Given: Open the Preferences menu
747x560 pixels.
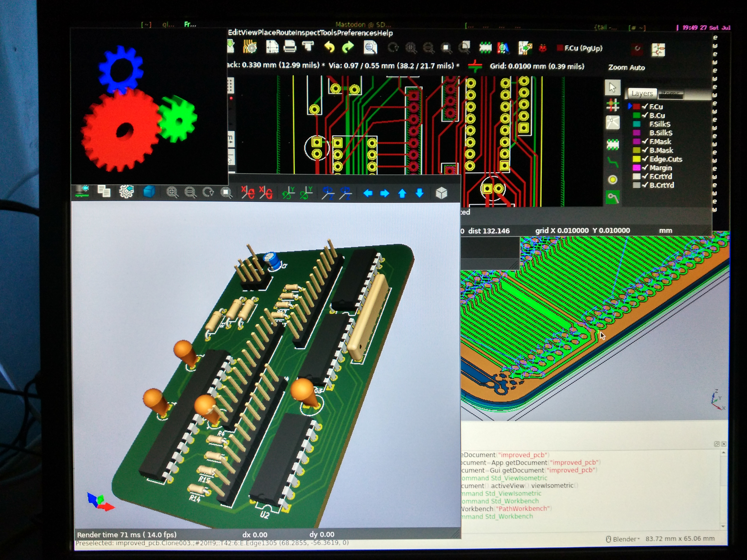Looking at the screenshot, I should click(x=357, y=33).
